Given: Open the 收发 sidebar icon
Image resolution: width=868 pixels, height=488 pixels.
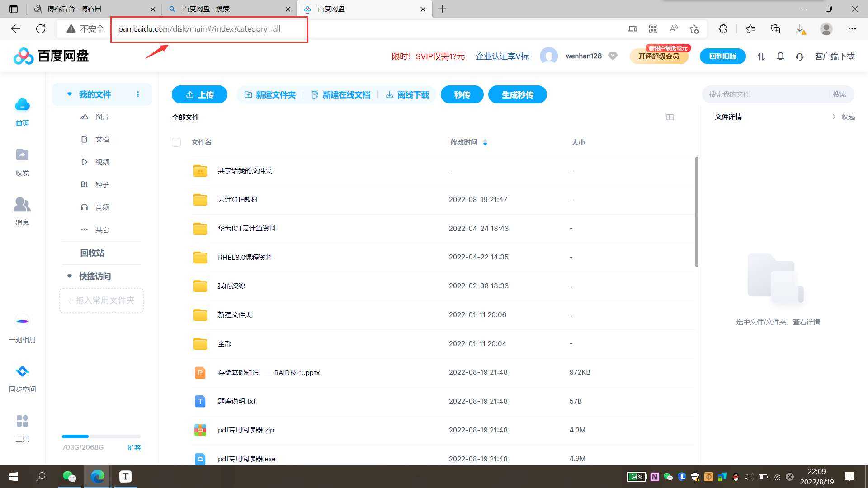Looking at the screenshot, I should tap(22, 155).
